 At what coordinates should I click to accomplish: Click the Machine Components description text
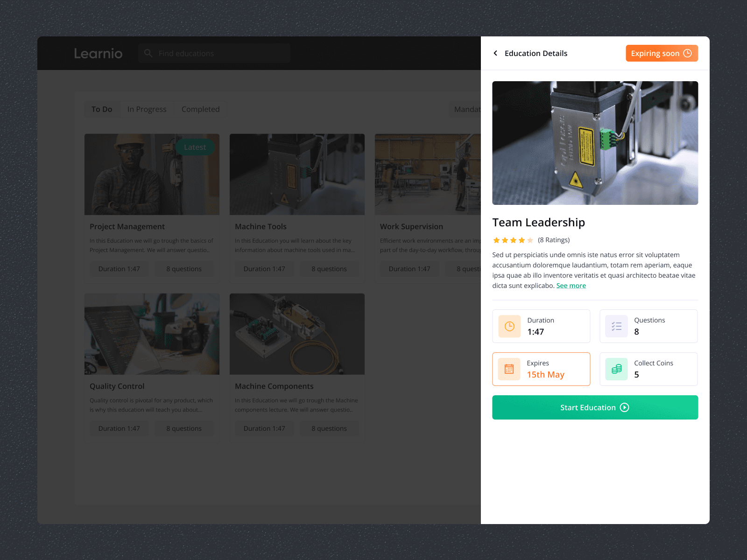(x=296, y=405)
